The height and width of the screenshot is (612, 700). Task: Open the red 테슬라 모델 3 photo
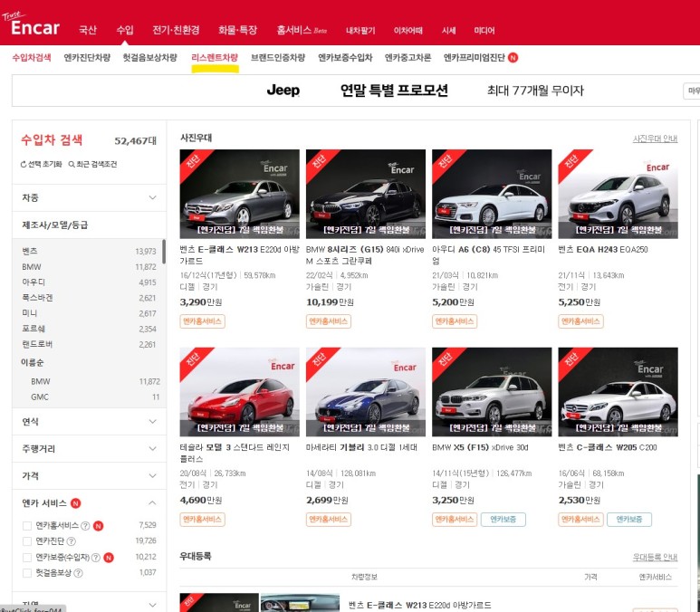coord(240,392)
